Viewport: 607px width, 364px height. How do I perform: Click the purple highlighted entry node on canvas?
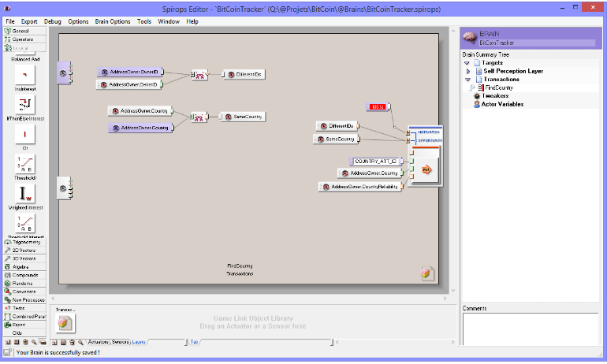point(64,72)
